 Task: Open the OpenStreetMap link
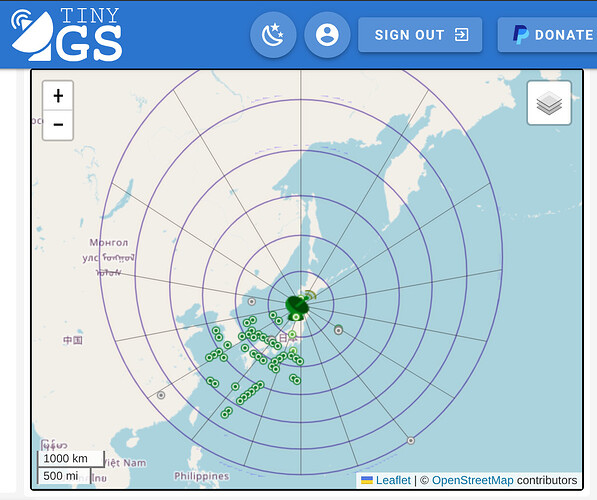point(472,480)
